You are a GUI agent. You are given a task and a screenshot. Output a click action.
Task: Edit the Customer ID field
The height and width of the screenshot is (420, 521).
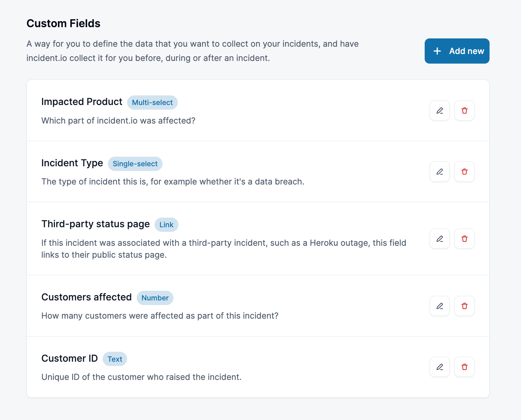[x=440, y=367]
